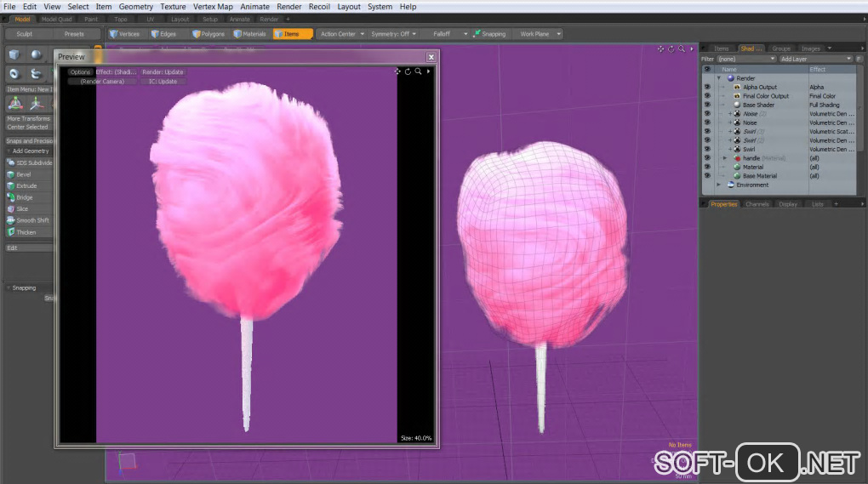868x484 pixels.
Task: Choose the Bridge tool
Action: [25, 197]
